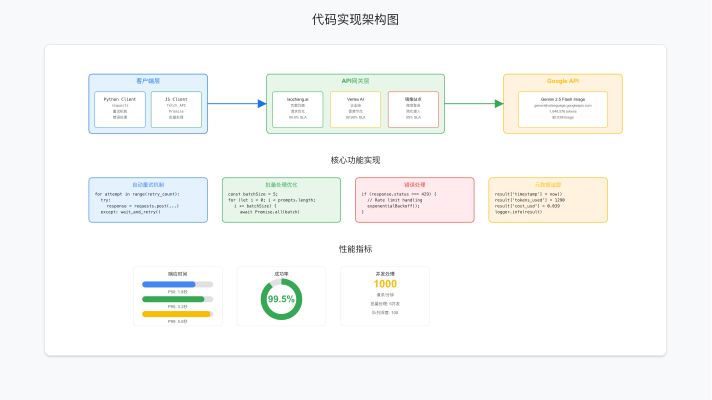712x400 pixels.
Task: Click the blue P50 response time bar
Action: coord(168,285)
